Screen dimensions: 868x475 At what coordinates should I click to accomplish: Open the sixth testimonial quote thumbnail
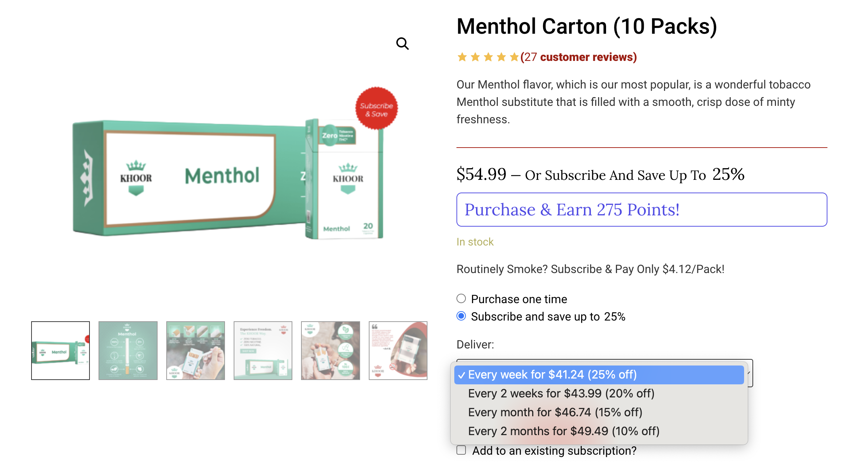(398, 351)
